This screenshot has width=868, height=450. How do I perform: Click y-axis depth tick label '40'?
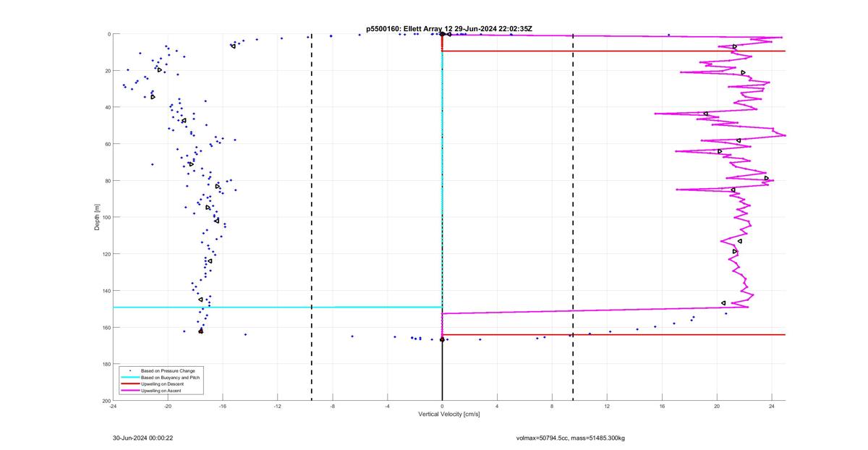(x=107, y=107)
